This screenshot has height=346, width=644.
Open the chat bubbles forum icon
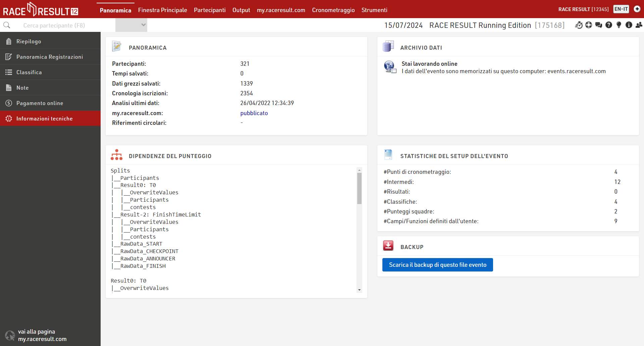tap(599, 25)
